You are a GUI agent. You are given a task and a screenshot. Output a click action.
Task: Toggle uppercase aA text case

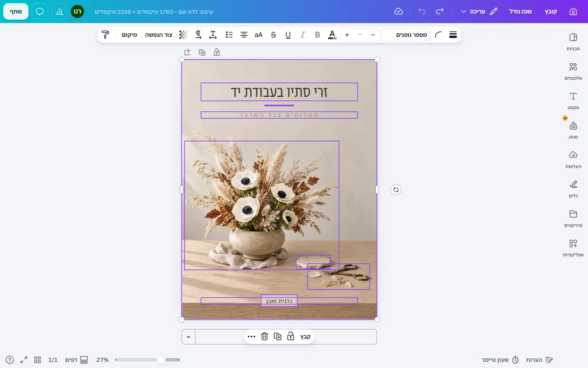(x=258, y=35)
